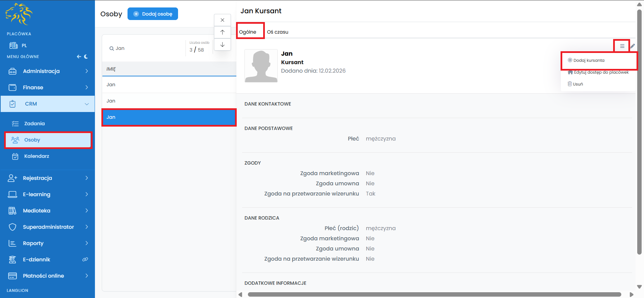Expand the Administracja menu
The height and width of the screenshot is (298, 644).
pyautogui.click(x=47, y=71)
